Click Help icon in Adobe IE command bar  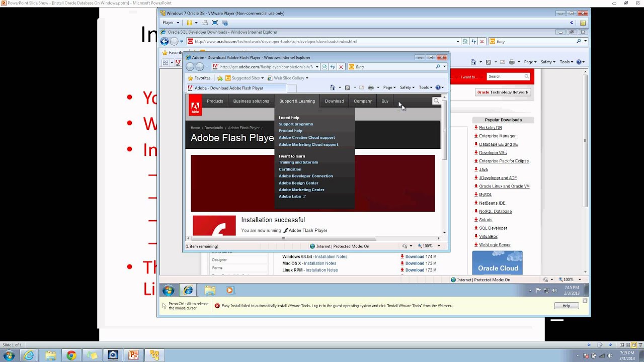438,87
